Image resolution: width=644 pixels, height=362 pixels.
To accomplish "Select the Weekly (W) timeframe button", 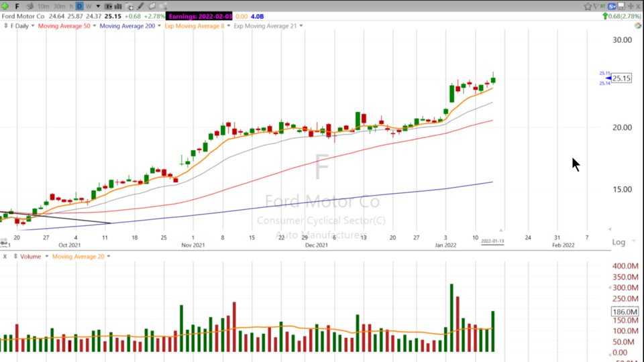I will 89,6.
